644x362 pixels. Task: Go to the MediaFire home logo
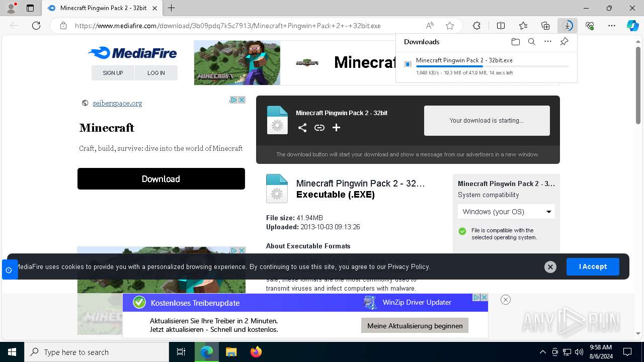132,53
